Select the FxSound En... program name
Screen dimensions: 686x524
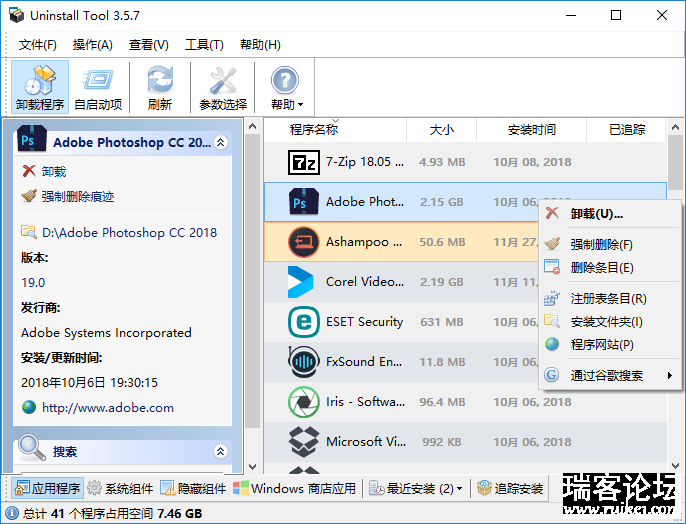pyautogui.click(x=364, y=362)
